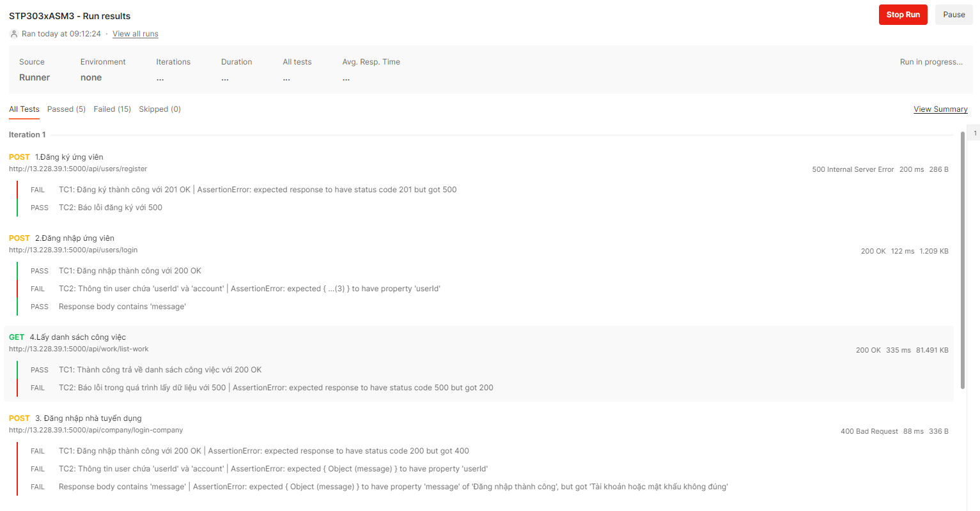The width and height of the screenshot is (980, 511).
Task: Select the All Tests tab
Action: click(24, 109)
